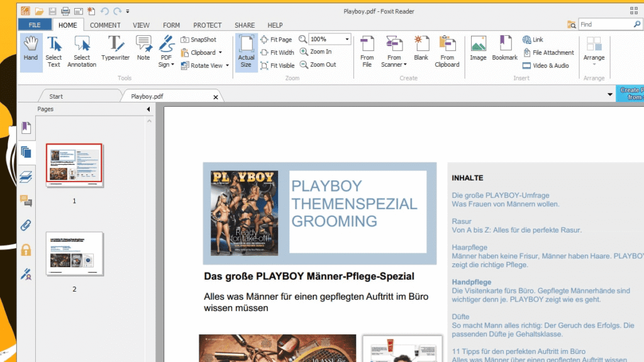Screen dimensions: 644x362
Task: Add a Note comment
Action: point(143,49)
